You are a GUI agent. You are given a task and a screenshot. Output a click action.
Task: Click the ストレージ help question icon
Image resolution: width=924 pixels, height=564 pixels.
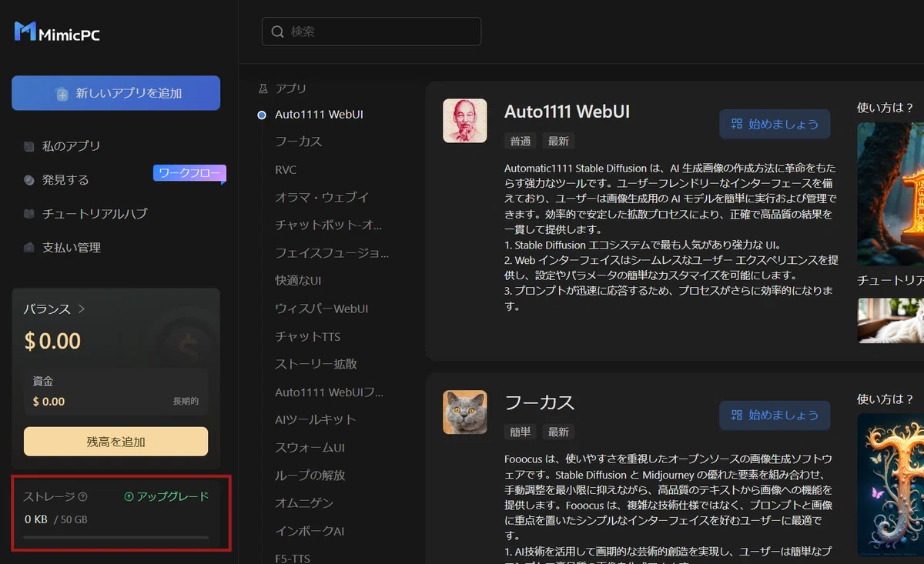pos(83,497)
